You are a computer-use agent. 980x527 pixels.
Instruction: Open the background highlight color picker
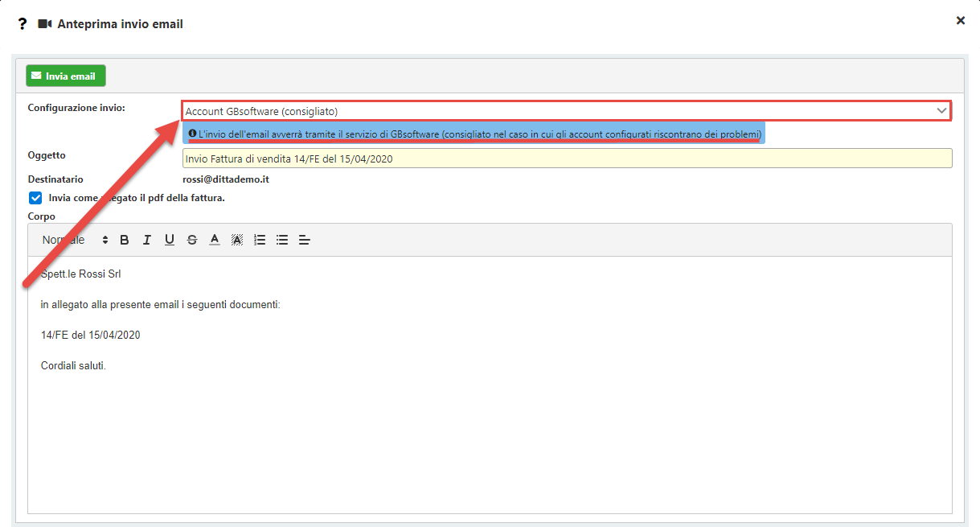[x=237, y=240]
